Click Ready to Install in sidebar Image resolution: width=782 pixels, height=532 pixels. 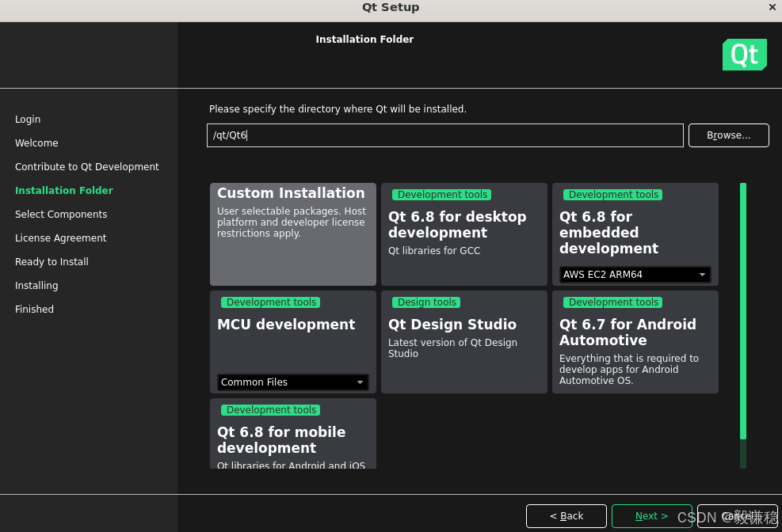tap(51, 262)
